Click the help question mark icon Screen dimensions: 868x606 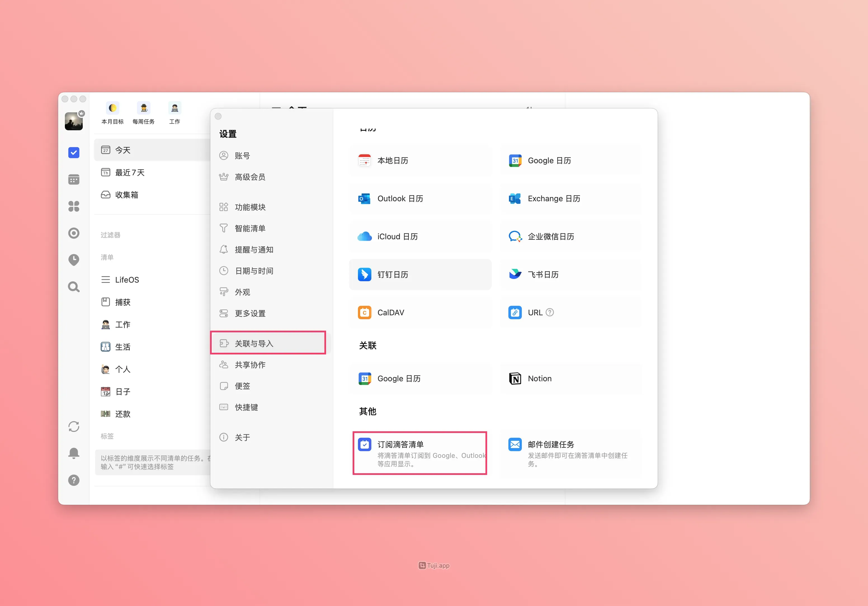point(74,480)
